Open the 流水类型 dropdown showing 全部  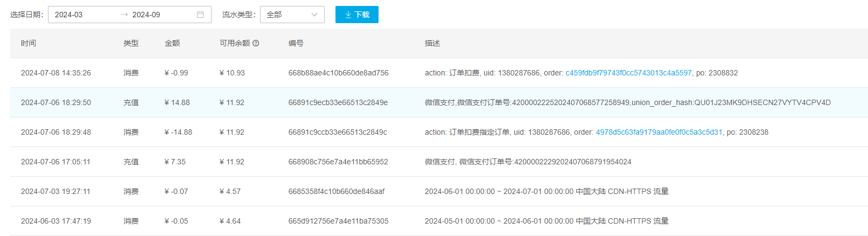click(292, 15)
